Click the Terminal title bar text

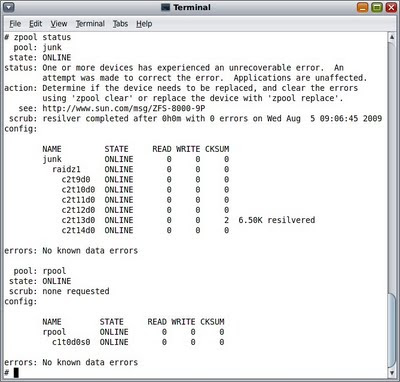(192, 7)
